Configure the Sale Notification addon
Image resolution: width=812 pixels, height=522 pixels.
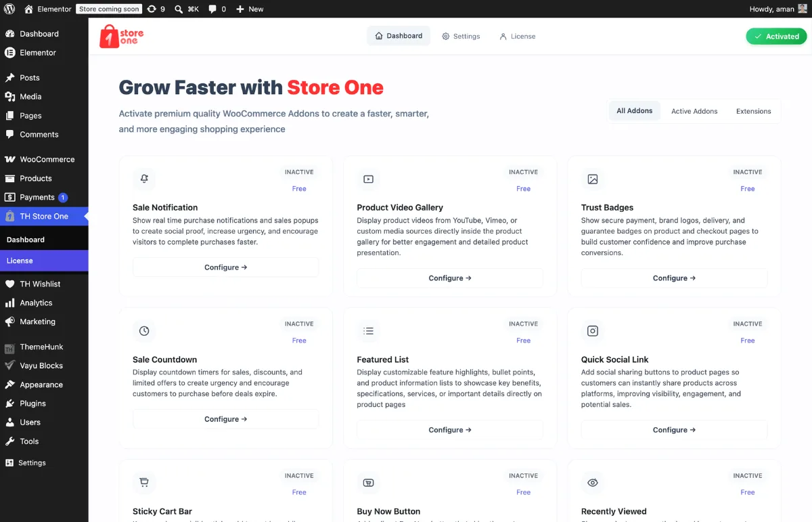(x=225, y=267)
